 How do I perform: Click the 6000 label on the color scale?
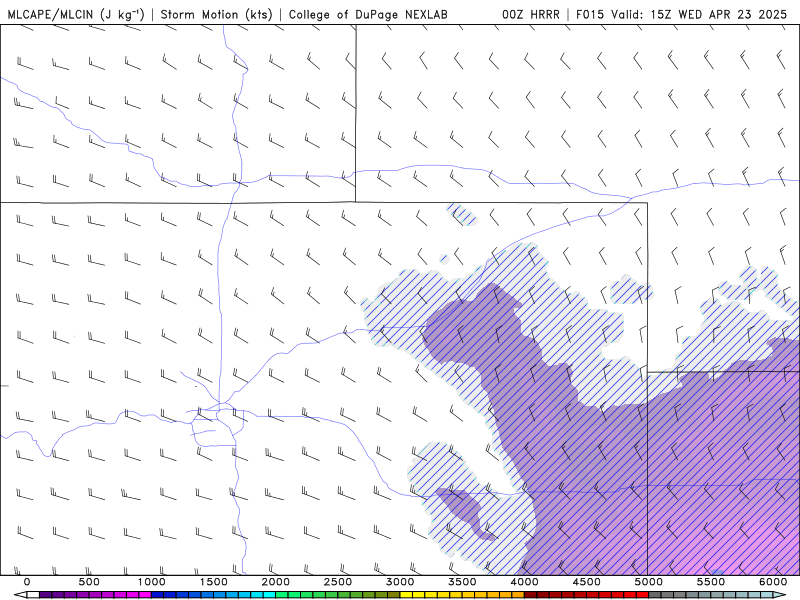point(773,582)
